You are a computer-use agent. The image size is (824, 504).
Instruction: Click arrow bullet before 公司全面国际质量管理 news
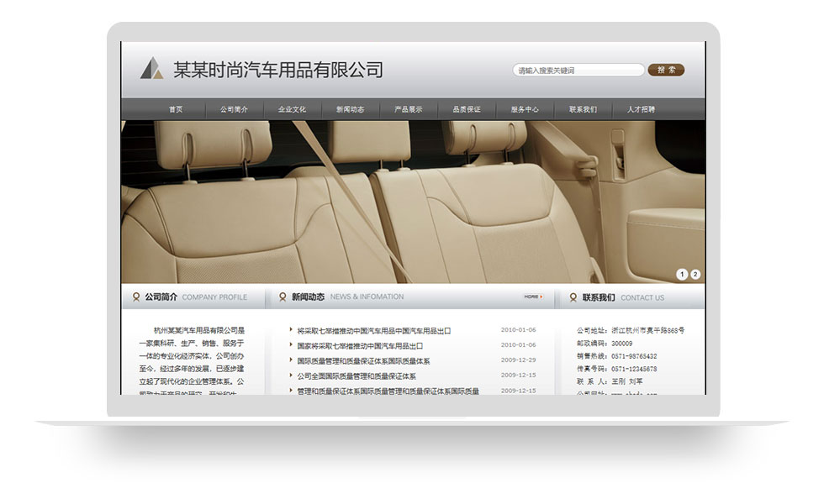coord(291,375)
